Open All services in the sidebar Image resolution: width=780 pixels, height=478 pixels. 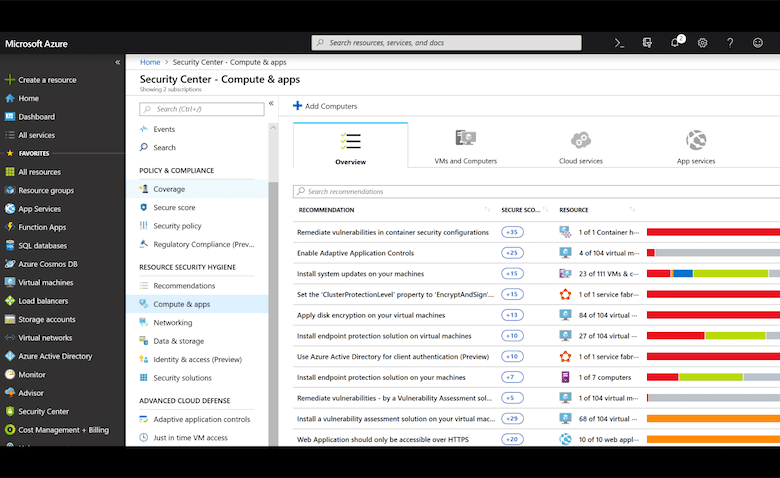(36, 135)
